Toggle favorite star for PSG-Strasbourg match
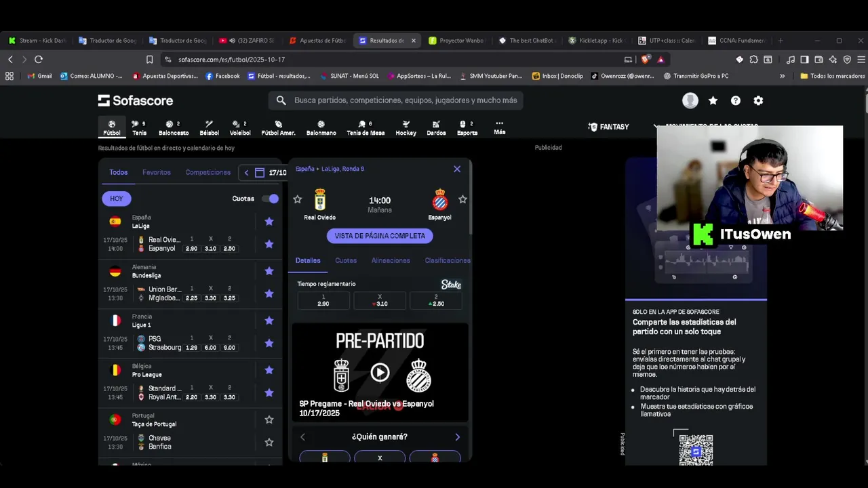 (x=269, y=343)
